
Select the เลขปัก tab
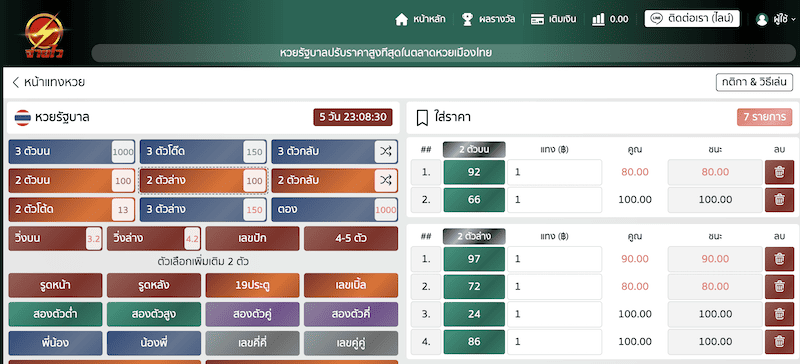tap(252, 238)
